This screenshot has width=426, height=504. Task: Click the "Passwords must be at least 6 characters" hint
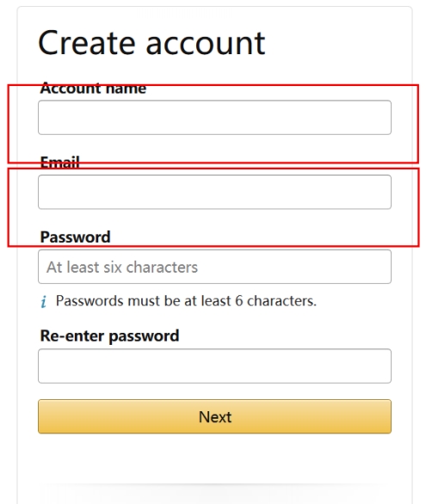click(x=186, y=301)
